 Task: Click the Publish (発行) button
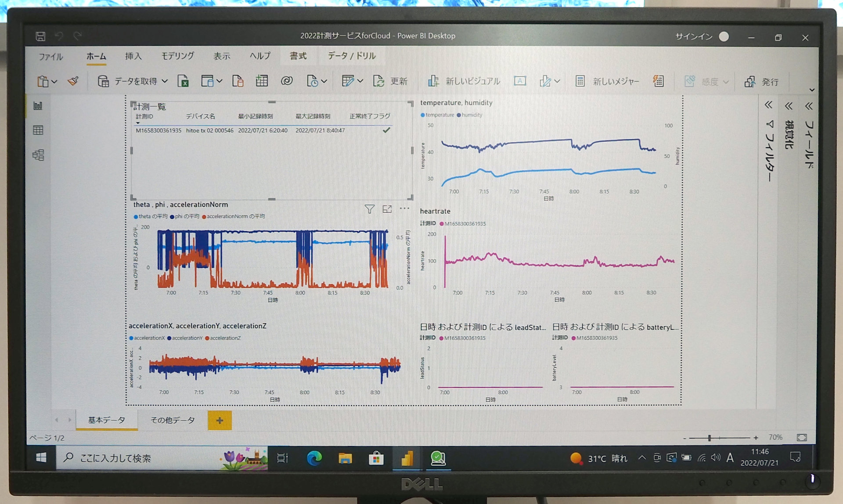pos(761,82)
